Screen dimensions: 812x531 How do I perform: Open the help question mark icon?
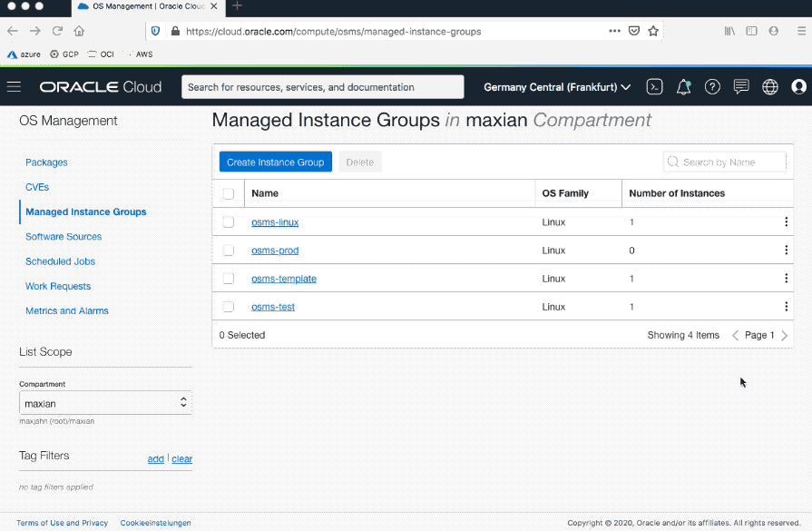coord(712,87)
